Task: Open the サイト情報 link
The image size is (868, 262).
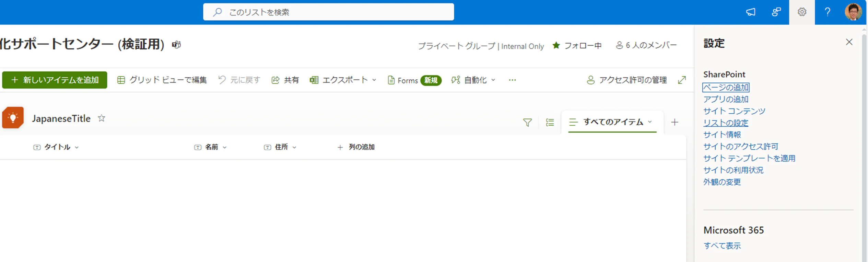Action: point(722,135)
